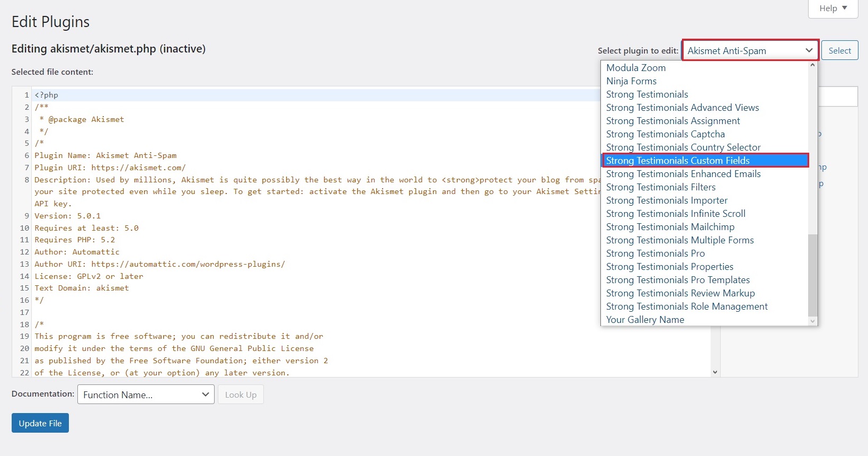
Task: Click the @package Akismet comment line
Action: [x=82, y=119]
